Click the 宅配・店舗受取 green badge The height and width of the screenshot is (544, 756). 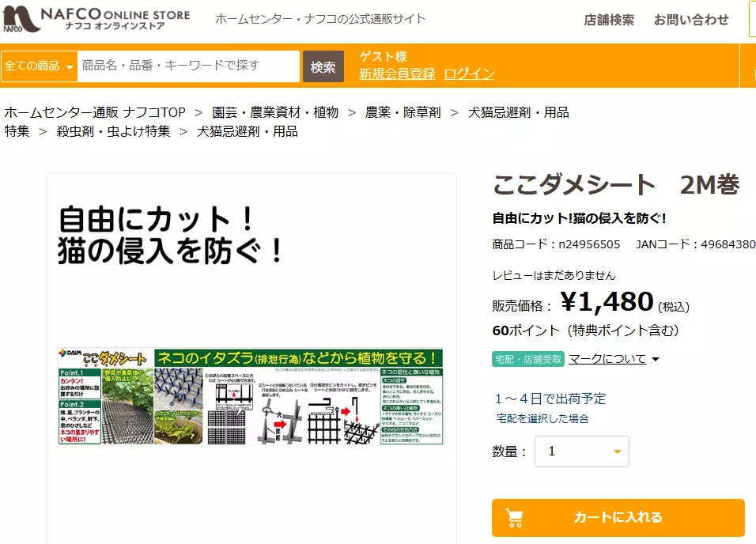click(x=527, y=359)
